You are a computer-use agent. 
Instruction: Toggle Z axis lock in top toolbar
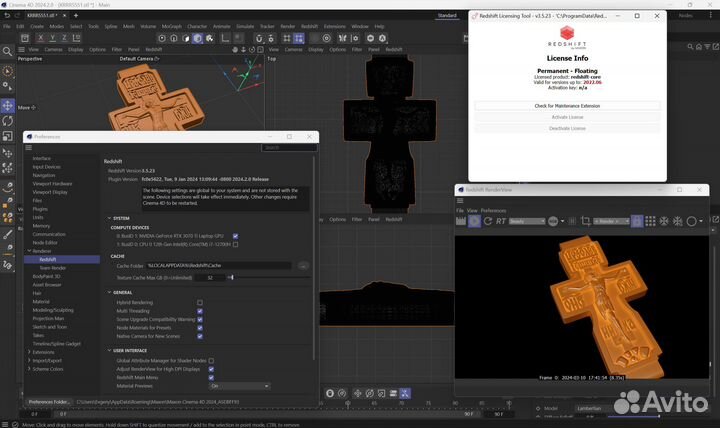tap(64, 38)
